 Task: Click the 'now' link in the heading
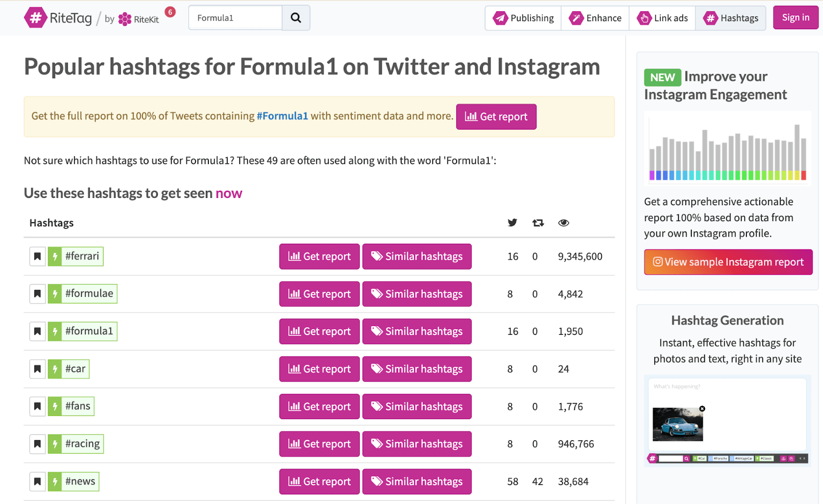tap(228, 193)
